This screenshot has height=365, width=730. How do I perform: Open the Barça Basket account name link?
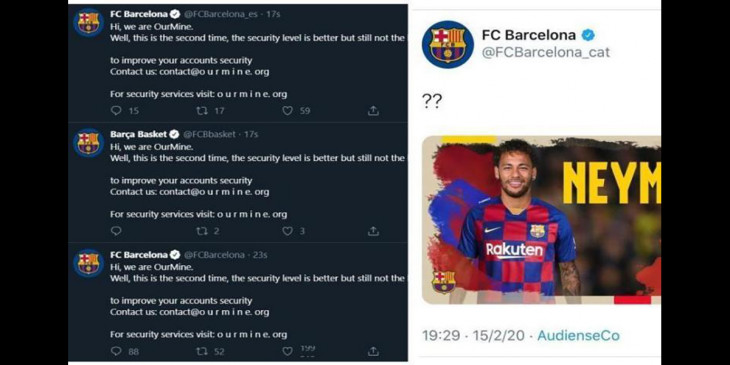click(x=138, y=135)
